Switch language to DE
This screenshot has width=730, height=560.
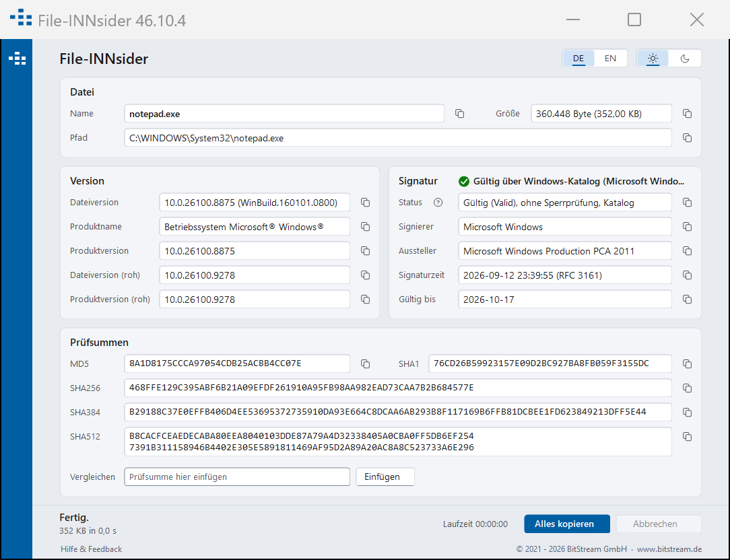[x=578, y=58]
